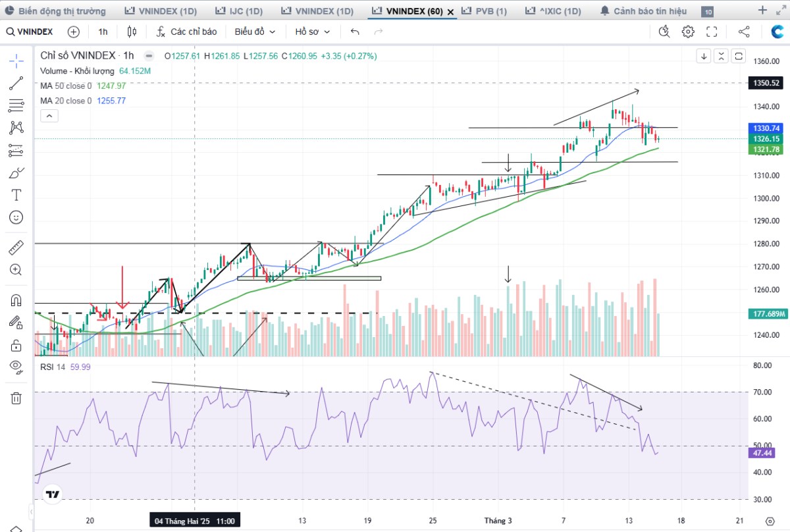The height and width of the screenshot is (532, 790).
Task: Change candlestick chart style
Action: (x=132, y=32)
